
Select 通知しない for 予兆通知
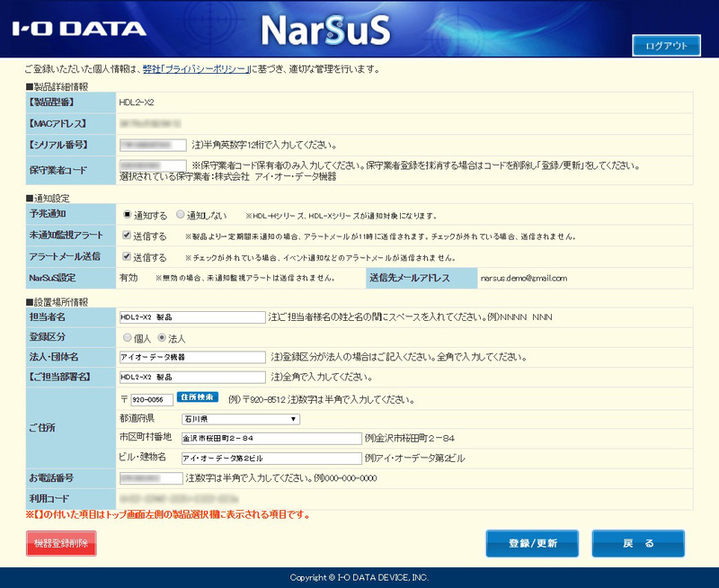(x=181, y=215)
